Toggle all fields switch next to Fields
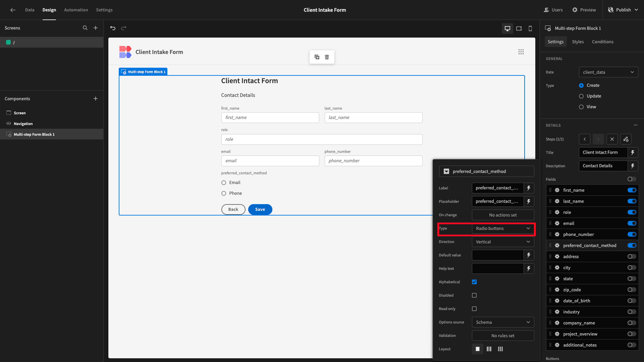644x362 pixels. [x=632, y=179]
